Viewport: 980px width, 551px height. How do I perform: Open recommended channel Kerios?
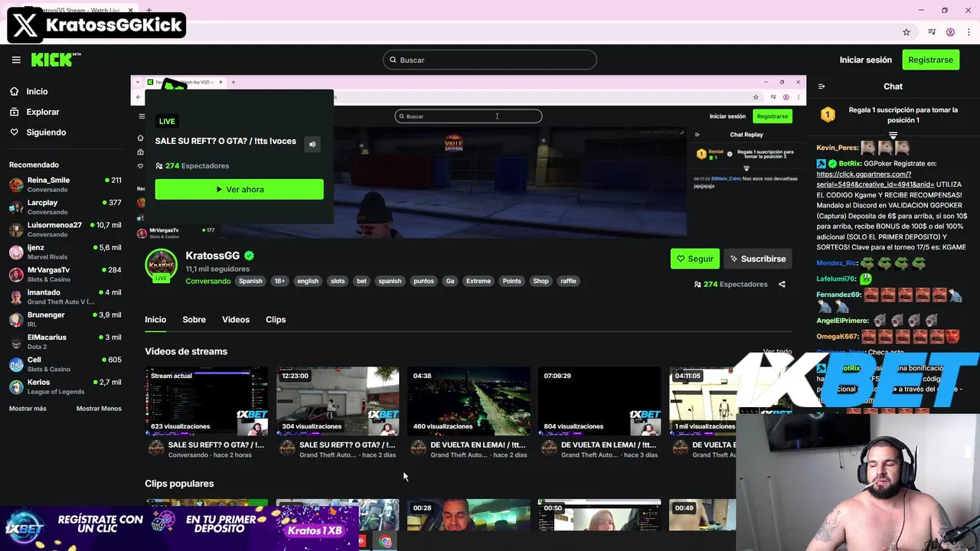coord(65,386)
